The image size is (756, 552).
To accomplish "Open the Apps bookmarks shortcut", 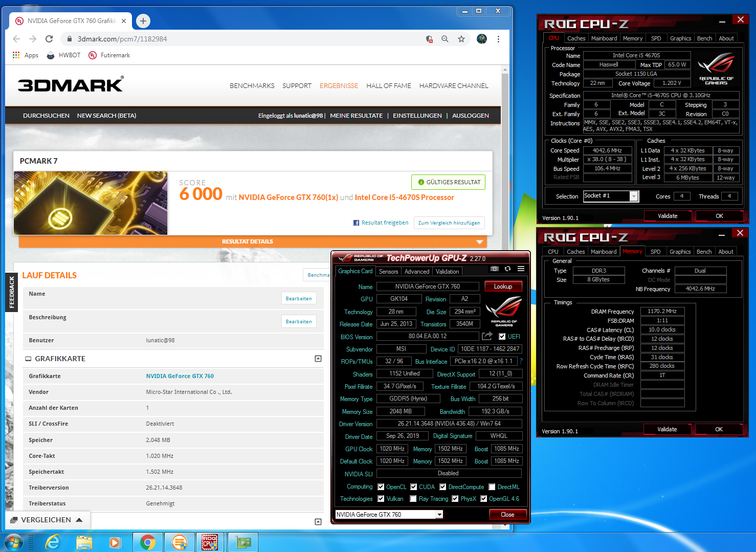I will pyautogui.click(x=26, y=55).
